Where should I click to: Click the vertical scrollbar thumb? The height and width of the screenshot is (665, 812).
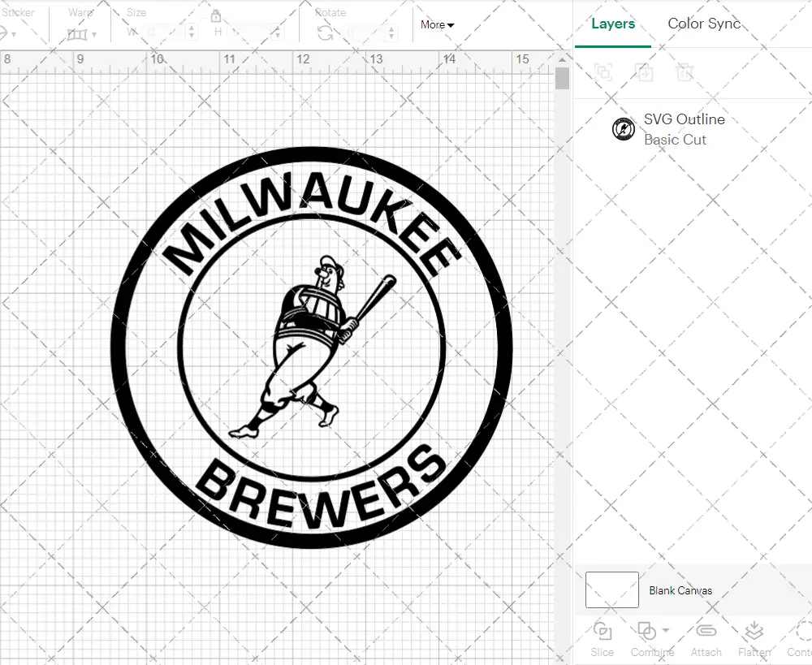(x=562, y=78)
